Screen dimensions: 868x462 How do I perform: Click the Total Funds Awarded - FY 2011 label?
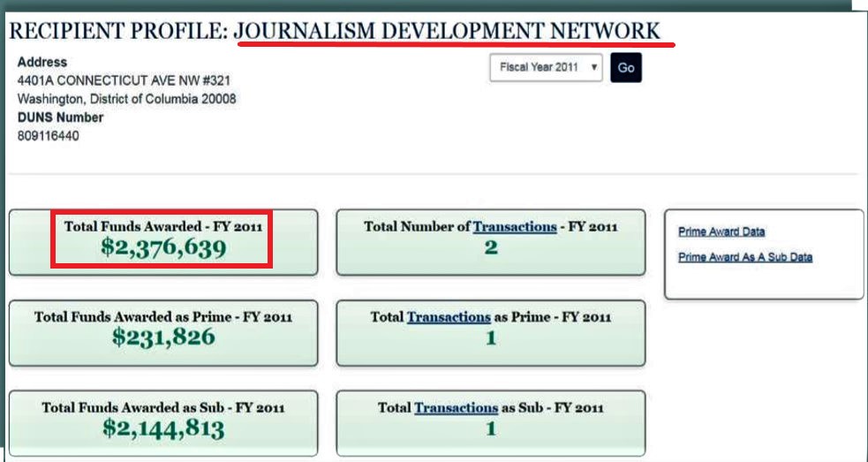pyautogui.click(x=163, y=227)
